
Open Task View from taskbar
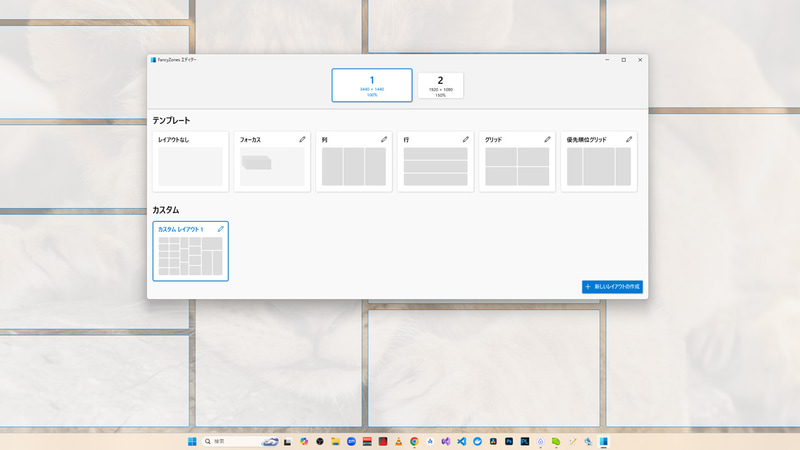[288, 441]
